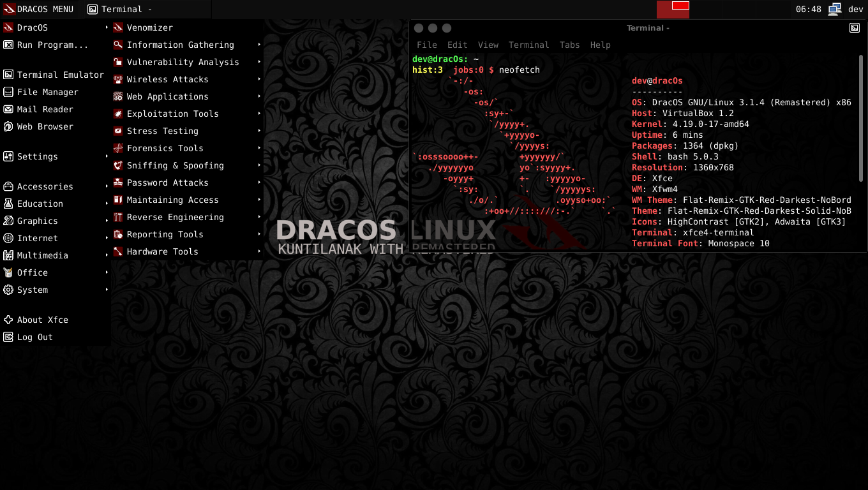Click the Log Out icon
The image size is (868, 490).
pyautogui.click(x=8, y=337)
